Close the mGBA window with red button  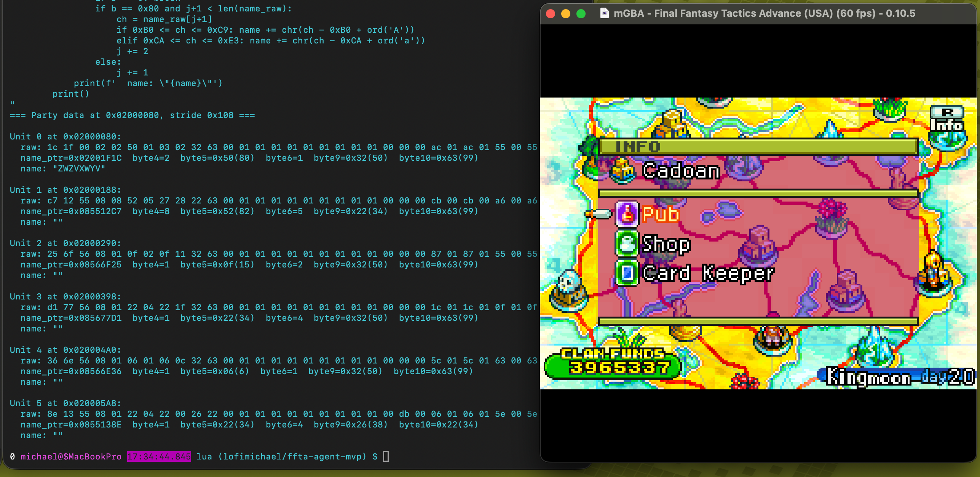(x=551, y=14)
